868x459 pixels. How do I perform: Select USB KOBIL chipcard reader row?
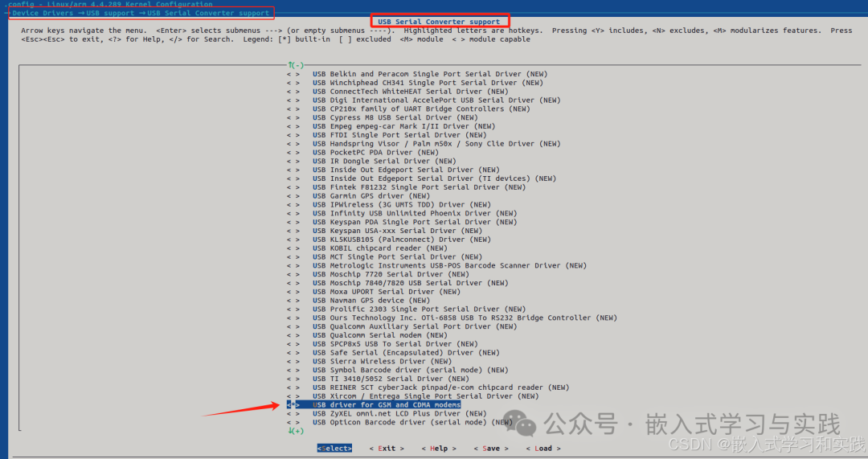[x=367, y=248]
